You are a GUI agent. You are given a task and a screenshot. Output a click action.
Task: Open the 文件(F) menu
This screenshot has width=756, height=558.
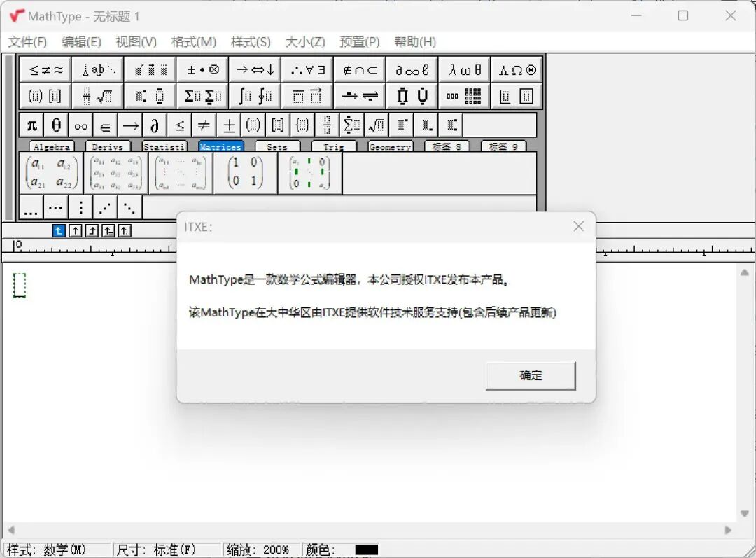(x=27, y=42)
